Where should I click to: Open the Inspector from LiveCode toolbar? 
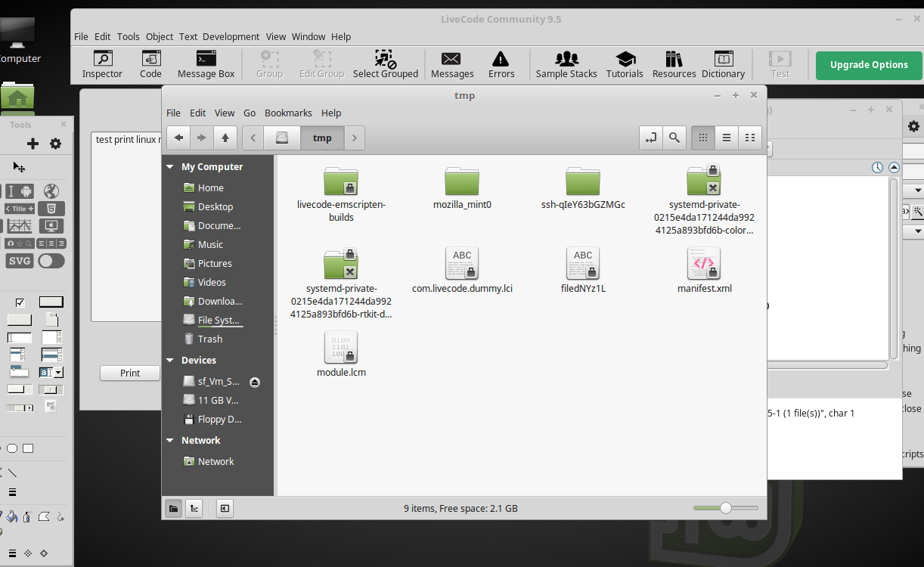click(102, 64)
